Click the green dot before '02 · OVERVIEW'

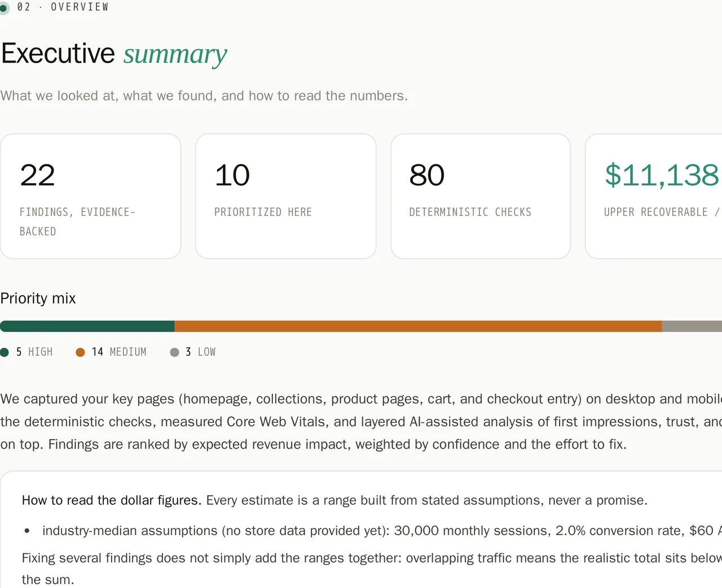[3, 8]
